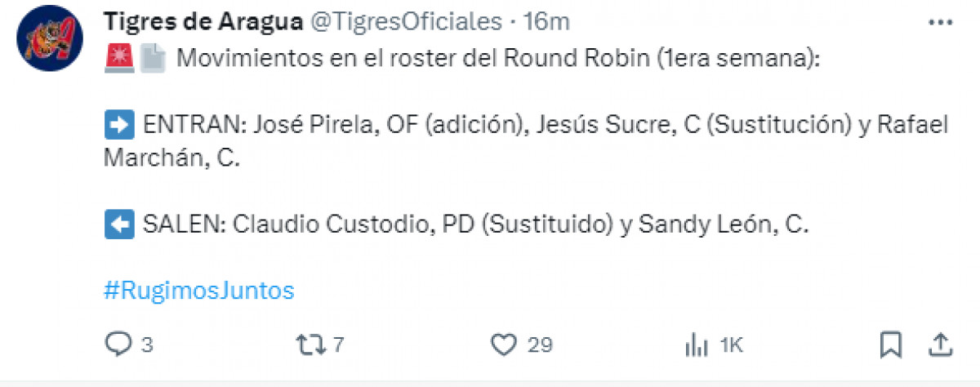Click the right arrow emoji before ENTRAN

[x=118, y=126]
